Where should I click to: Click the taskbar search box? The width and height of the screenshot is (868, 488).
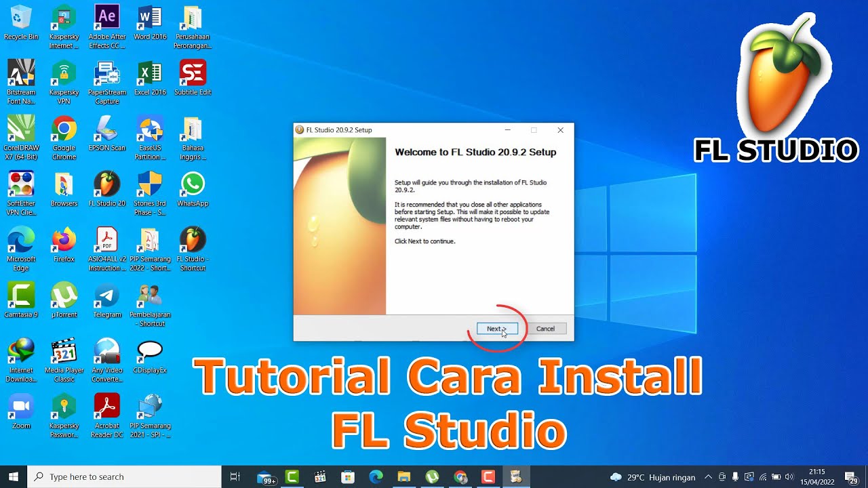(125, 476)
